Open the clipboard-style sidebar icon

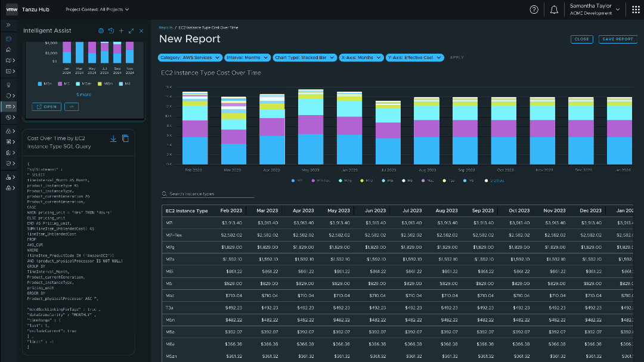8,153
